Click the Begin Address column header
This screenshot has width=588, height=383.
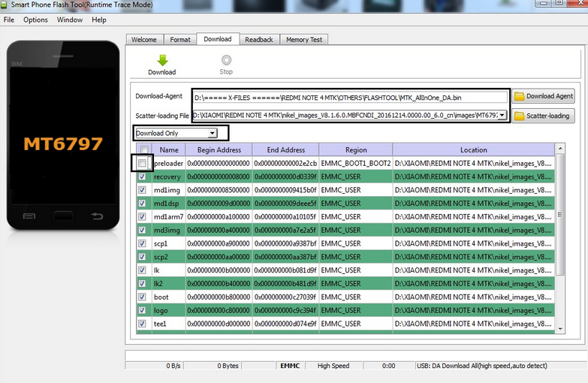(x=219, y=149)
